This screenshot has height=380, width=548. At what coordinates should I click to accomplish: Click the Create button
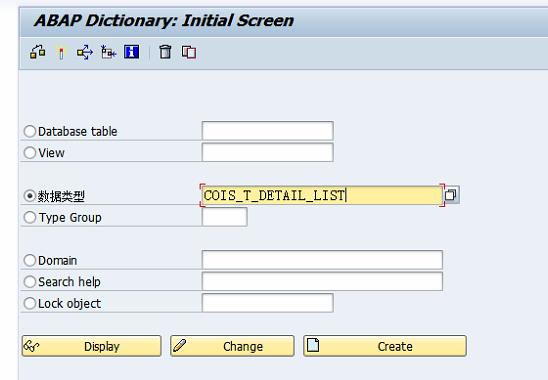click(x=385, y=346)
